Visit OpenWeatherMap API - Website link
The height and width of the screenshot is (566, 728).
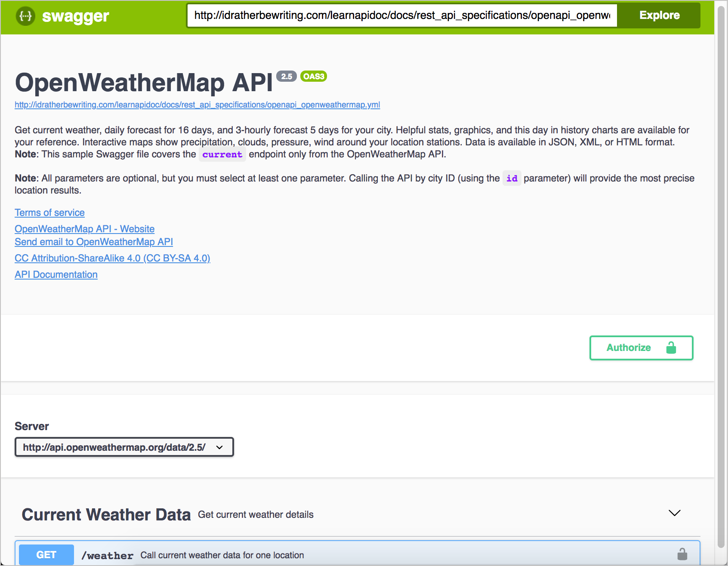point(84,229)
